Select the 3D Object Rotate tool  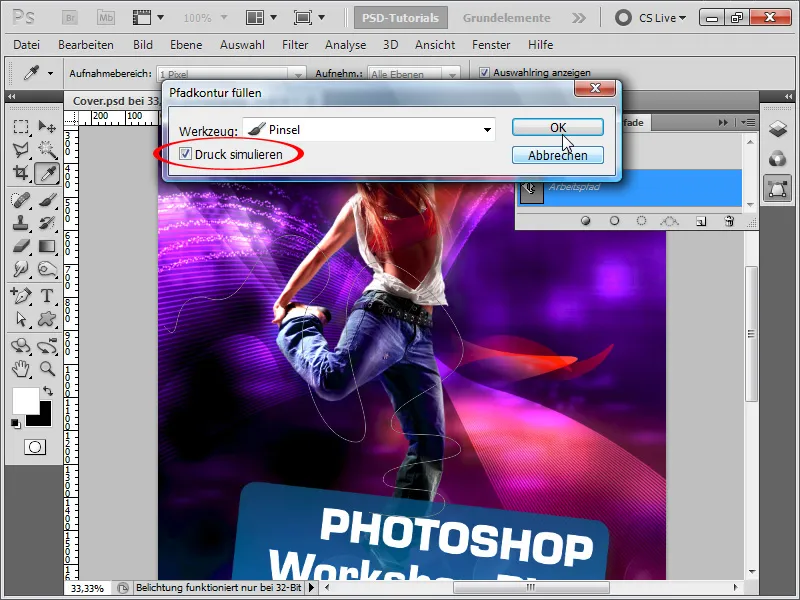click(21, 346)
